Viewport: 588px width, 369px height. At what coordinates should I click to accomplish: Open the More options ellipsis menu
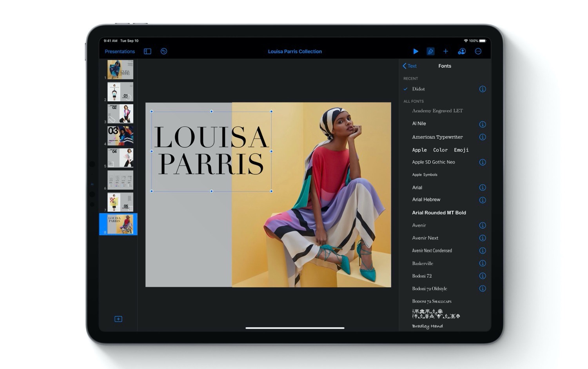point(478,51)
